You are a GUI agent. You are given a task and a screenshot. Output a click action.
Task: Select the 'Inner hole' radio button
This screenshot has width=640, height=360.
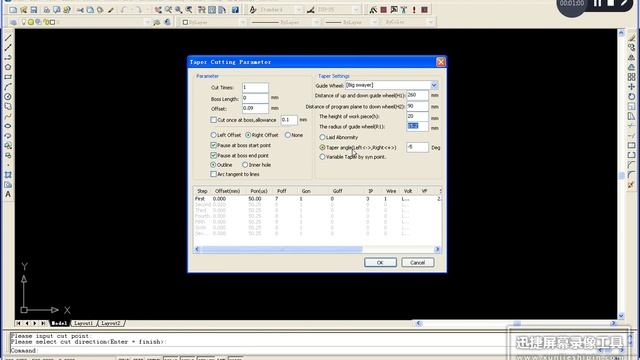[x=245, y=165]
